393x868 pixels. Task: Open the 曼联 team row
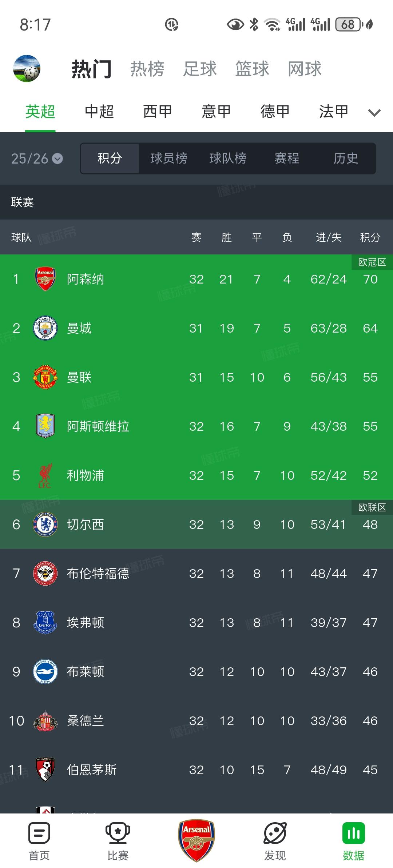coord(196,377)
